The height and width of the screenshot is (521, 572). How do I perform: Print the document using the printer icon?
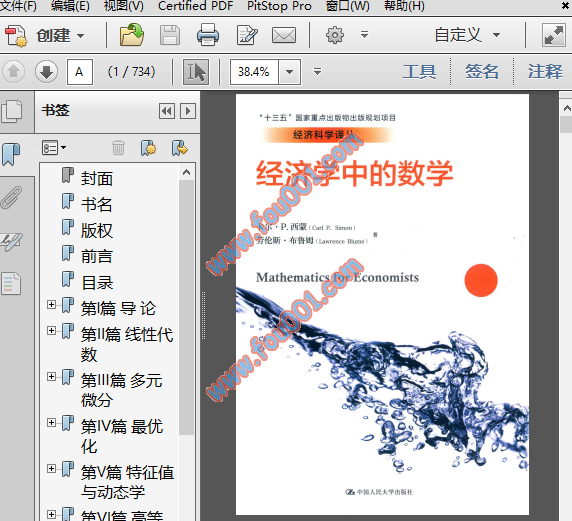click(208, 35)
